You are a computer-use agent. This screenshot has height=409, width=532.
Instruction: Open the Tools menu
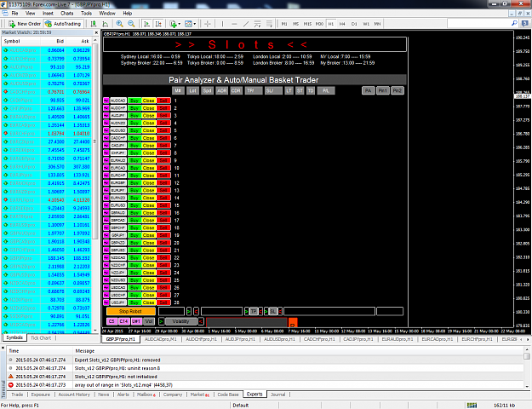[86, 14]
